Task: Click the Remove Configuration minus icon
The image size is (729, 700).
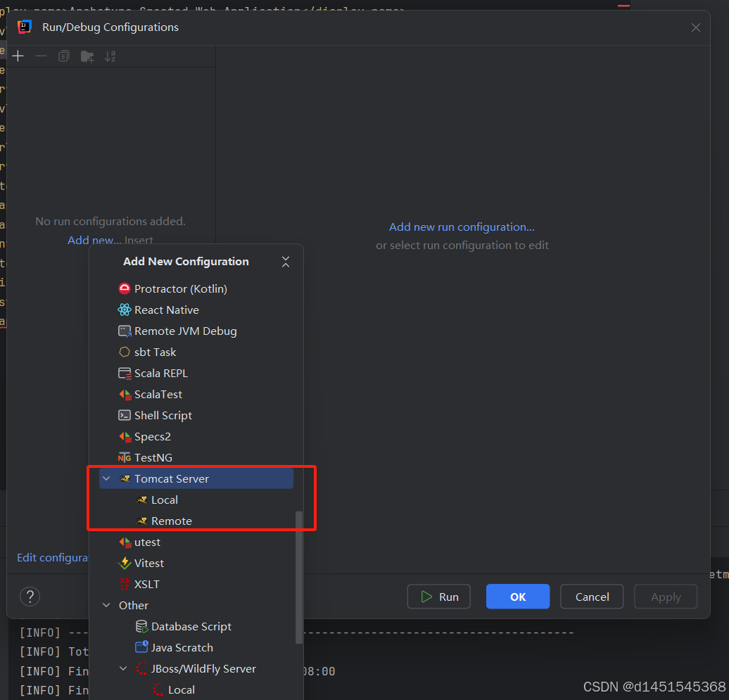Action: click(x=41, y=56)
